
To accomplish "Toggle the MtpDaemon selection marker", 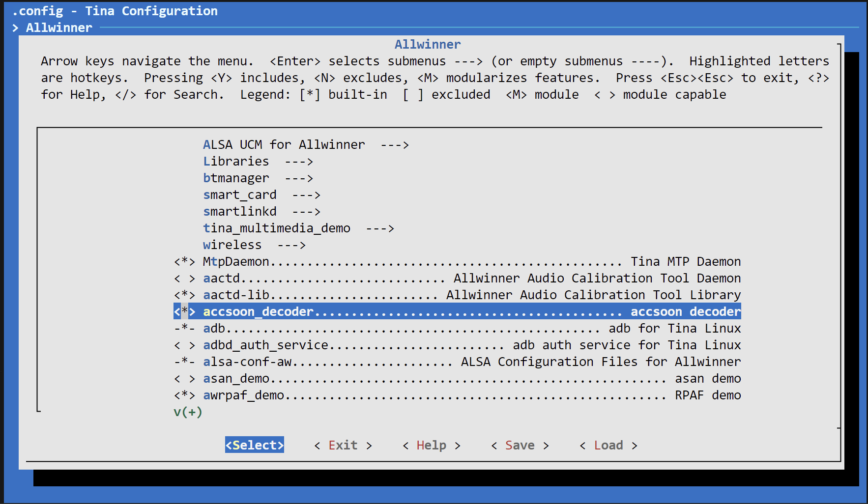I will [x=184, y=262].
